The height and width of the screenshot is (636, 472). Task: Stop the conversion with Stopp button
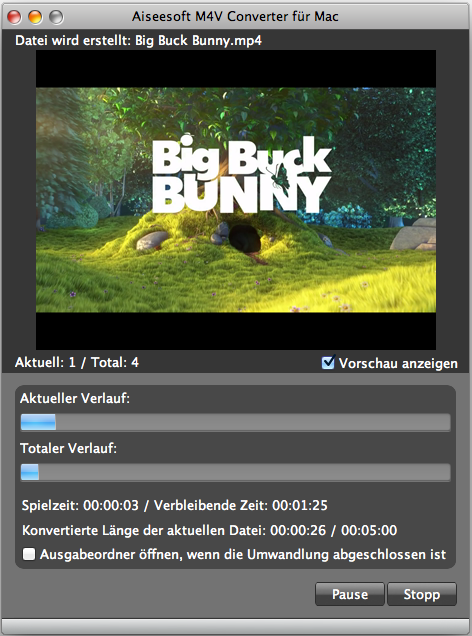pos(422,594)
